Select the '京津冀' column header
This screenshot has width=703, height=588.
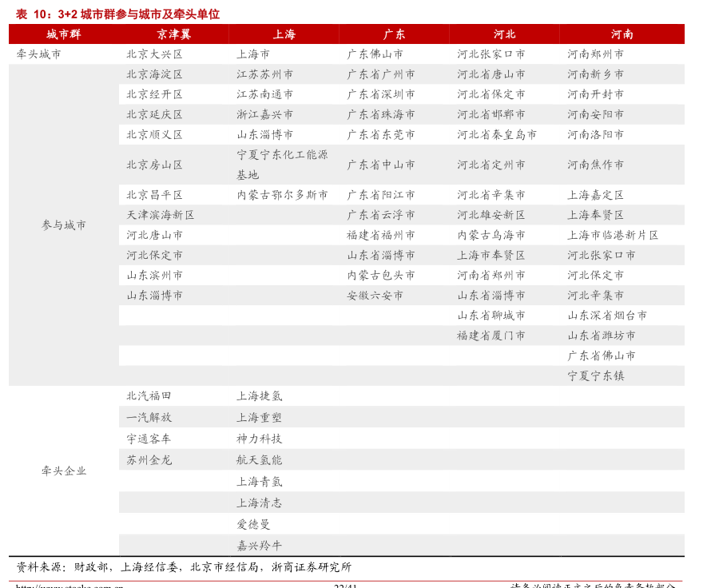174,34
